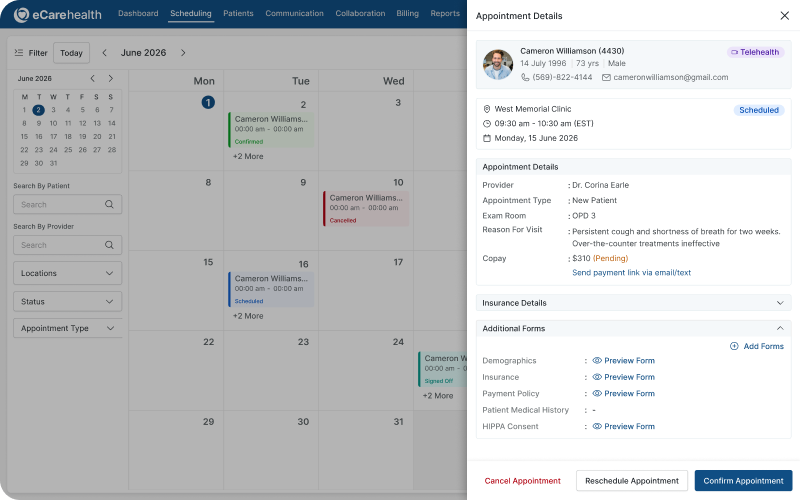Click the eCarehealth logo icon
Screen dimensions: 800x500
[x=21, y=15]
